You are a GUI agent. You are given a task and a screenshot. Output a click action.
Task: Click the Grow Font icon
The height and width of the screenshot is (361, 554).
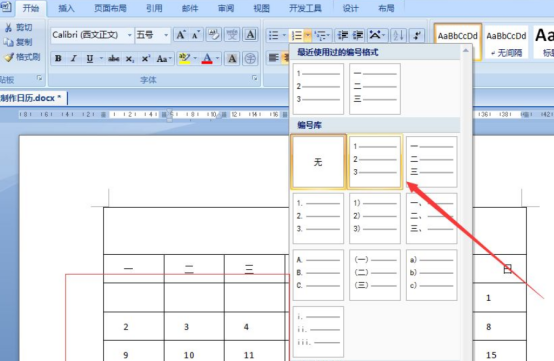181,35
